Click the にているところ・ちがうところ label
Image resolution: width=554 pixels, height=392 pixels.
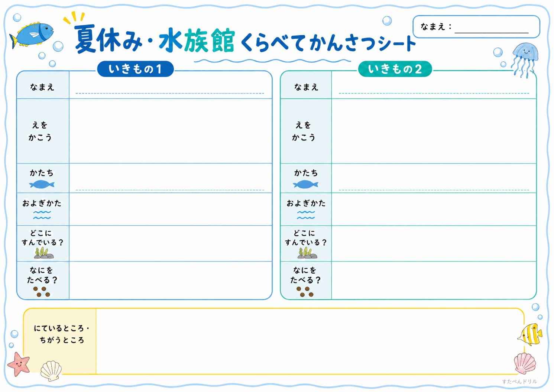click(62, 334)
